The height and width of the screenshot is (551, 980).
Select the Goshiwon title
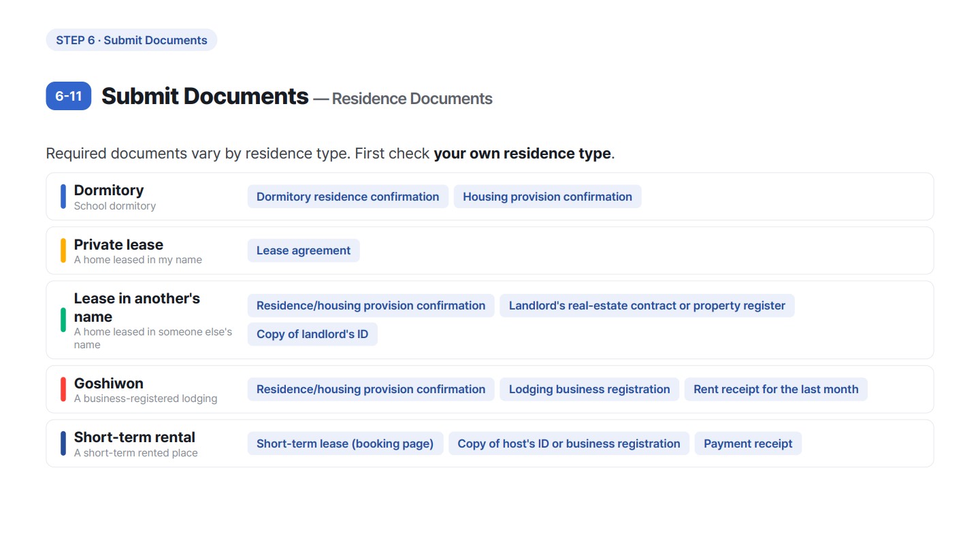coord(109,384)
